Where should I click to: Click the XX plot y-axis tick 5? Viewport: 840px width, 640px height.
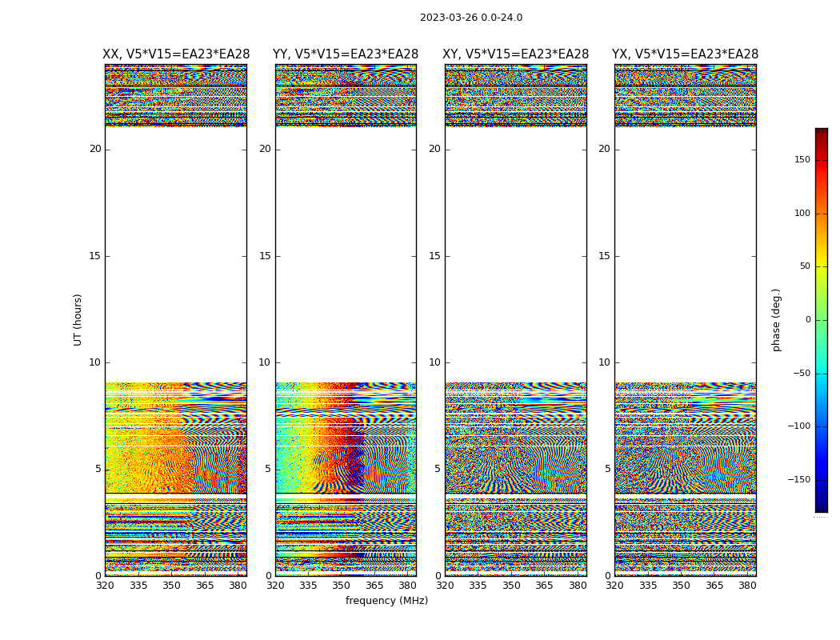[98, 469]
